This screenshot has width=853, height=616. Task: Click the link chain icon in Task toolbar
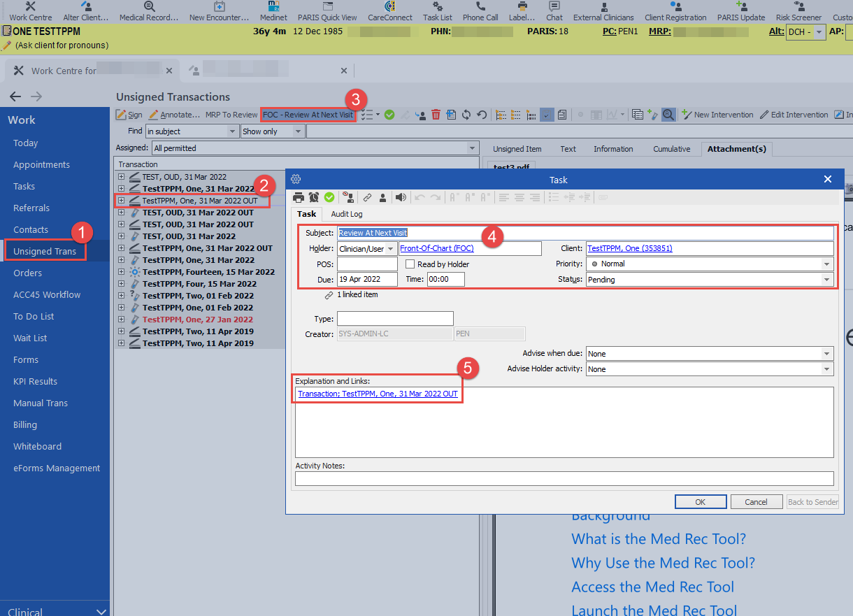pos(367,197)
